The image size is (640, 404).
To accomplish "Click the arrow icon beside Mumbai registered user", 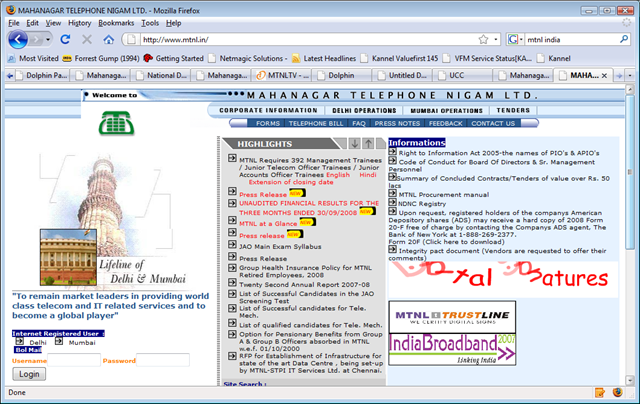I will (59, 341).
